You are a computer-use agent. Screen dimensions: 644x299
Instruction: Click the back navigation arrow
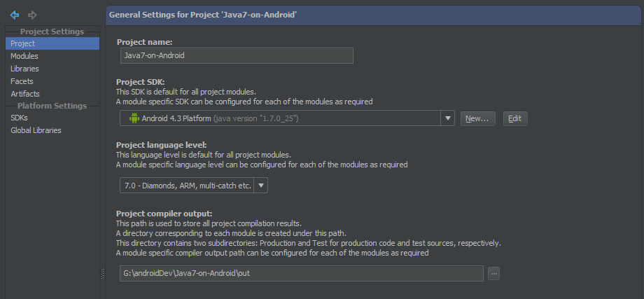(x=15, y=15)
